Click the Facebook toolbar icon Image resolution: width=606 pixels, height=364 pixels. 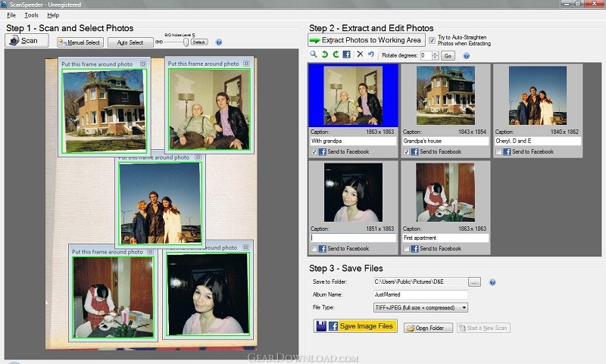pyautogui.click(x=347, y=54)
